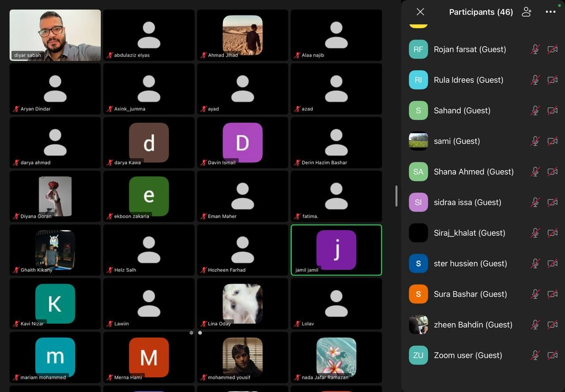Click muted mic icon beside Shana Ahmed
Image resolution: width=565 pixels, height=392 pixels.
[535, 172]
